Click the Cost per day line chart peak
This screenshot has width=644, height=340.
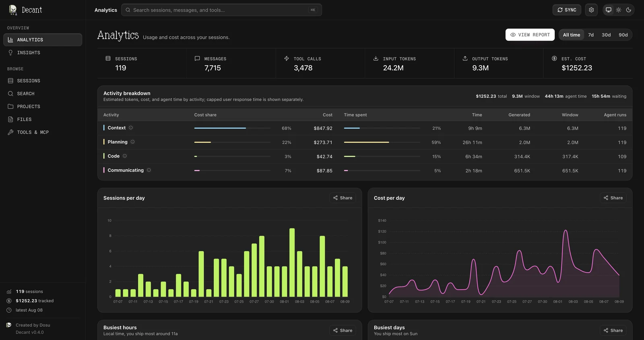tap(566, 231)
